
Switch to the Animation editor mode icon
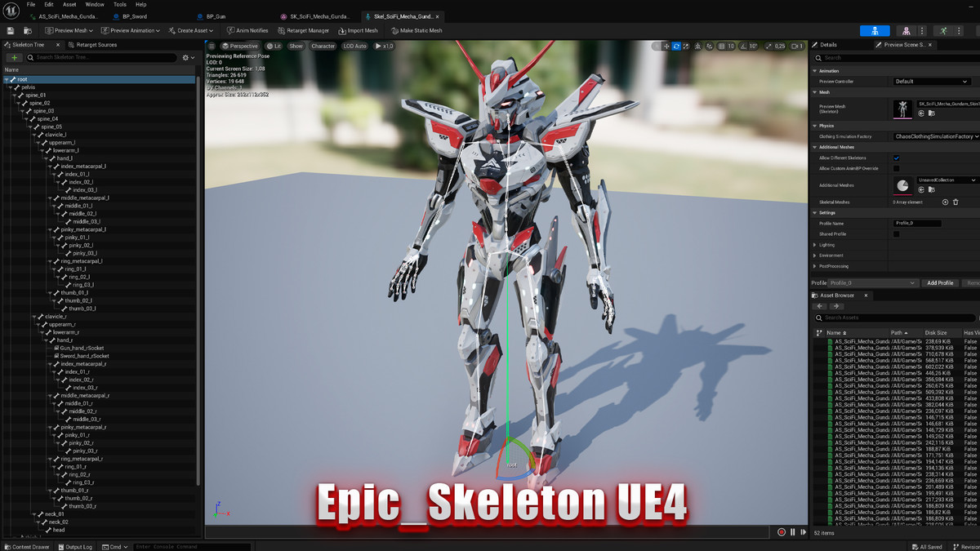pos(944,30)
